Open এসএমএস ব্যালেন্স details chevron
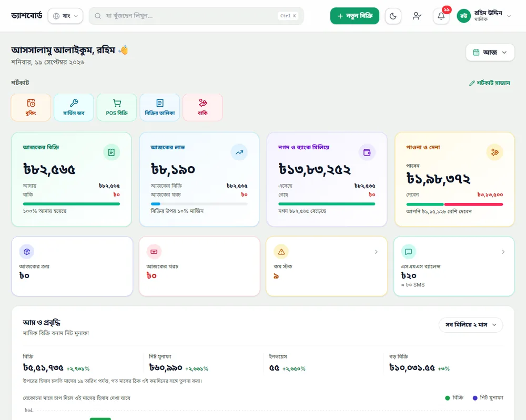This screenshot has width=526, height=420. click(x=503, y=252)
